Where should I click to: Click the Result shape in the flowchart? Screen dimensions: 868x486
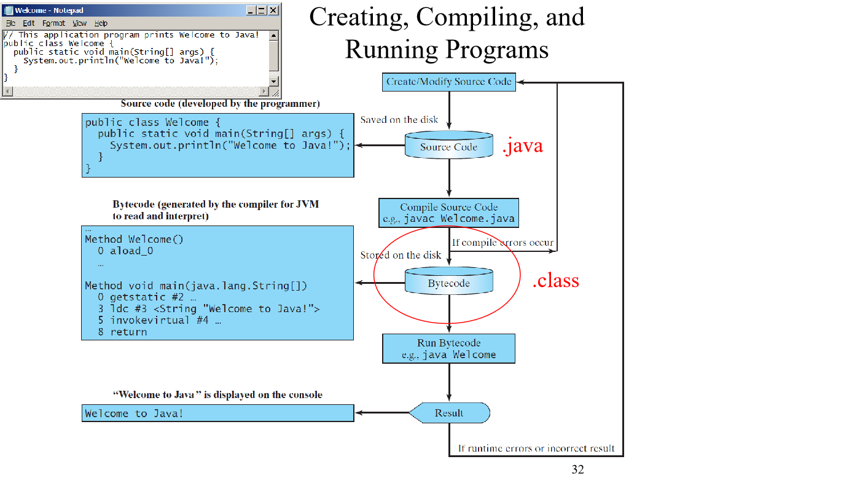coord(449,413)
